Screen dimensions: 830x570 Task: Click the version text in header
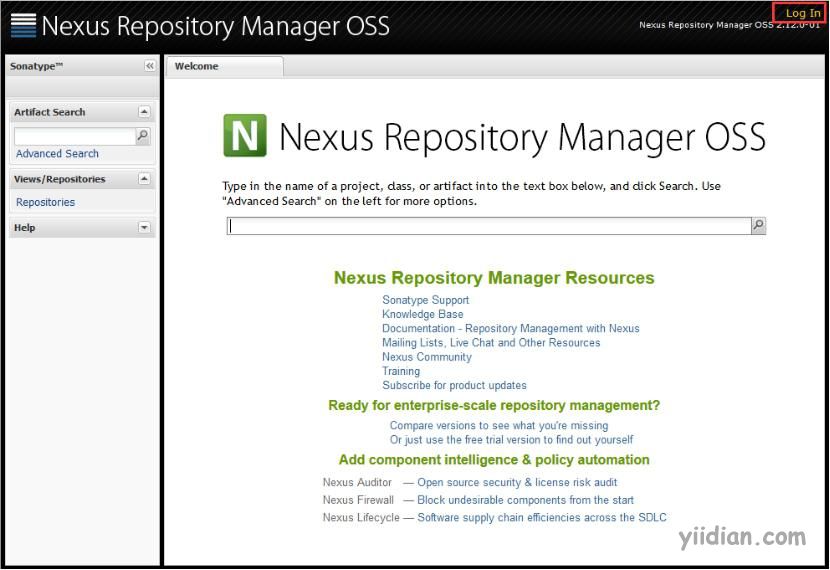pos(729,25)
